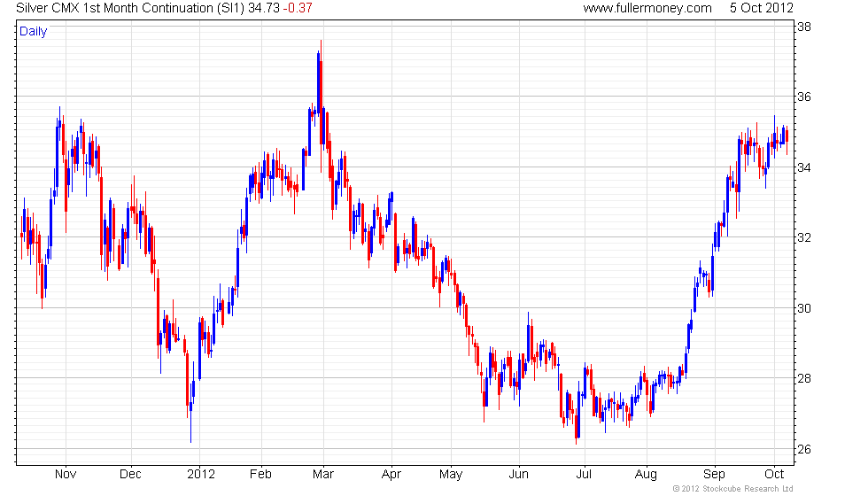Click the Mar month label on time axis
The width and height of the screenshot is (868, 496).
[x=322, y=475]
